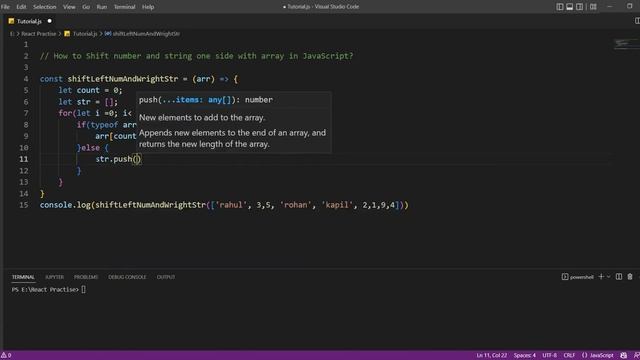Click 'New elements to add to the array.' text
640x360 pixels.
[202, 118]
